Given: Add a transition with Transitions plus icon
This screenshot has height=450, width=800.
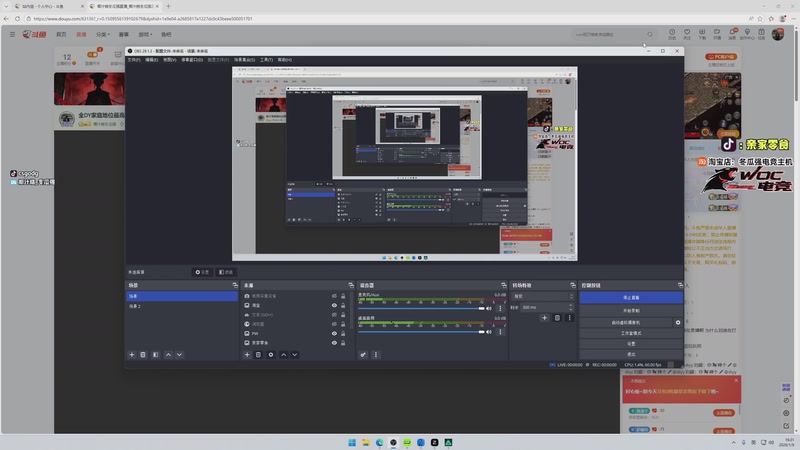Looking at the screenshot, I should [x=544, y=318].
